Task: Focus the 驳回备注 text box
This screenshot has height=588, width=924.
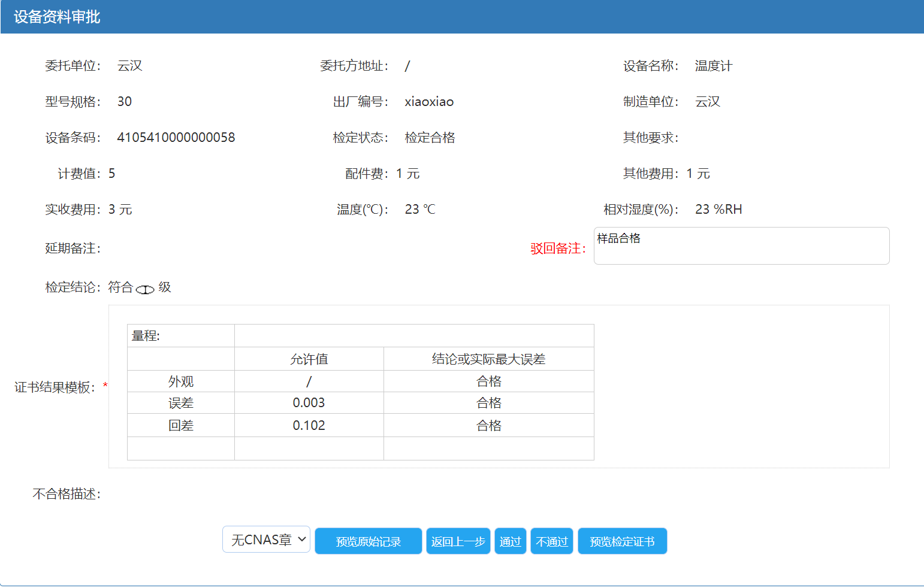Action: pos(741,245)
